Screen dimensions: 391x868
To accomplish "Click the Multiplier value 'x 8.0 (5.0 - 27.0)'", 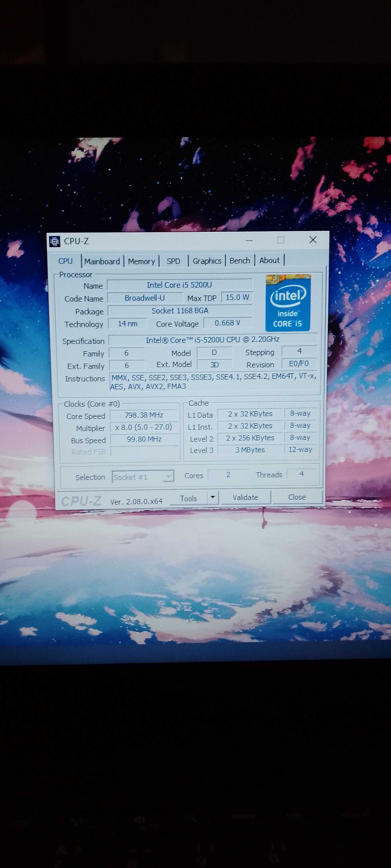I will click(144, 427).
